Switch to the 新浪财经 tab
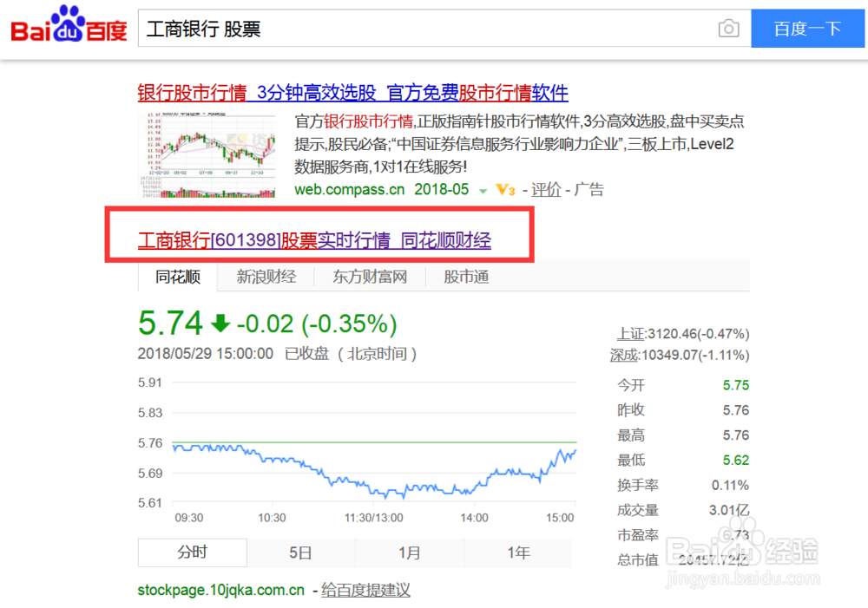The width and height of the screenshot is (868, 608). click(x=266, y=277)
